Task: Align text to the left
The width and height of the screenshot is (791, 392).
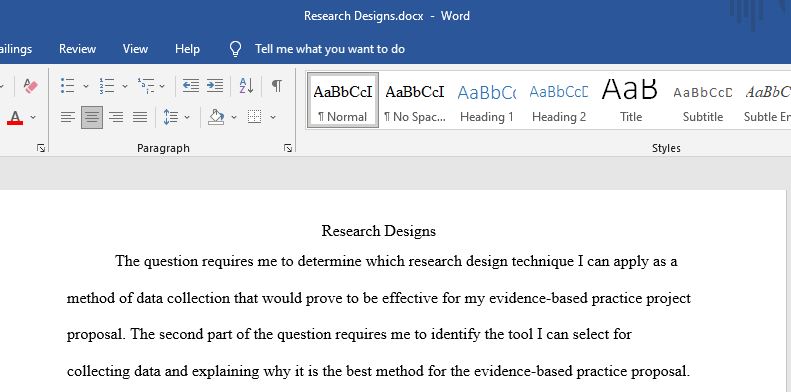Action: pos(68,117)
